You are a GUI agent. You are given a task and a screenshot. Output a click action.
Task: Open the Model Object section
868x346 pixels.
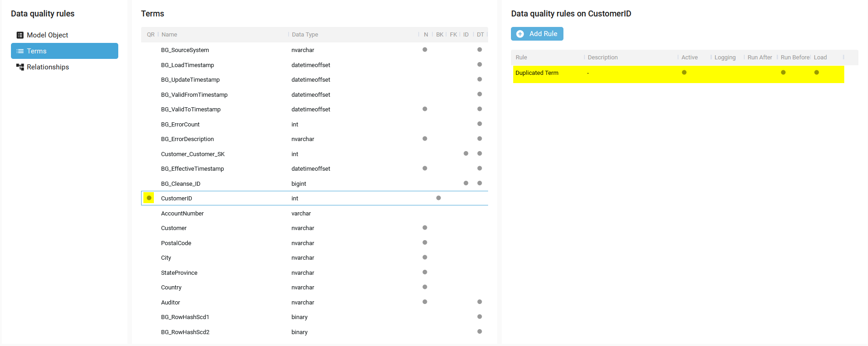[47, 35]
